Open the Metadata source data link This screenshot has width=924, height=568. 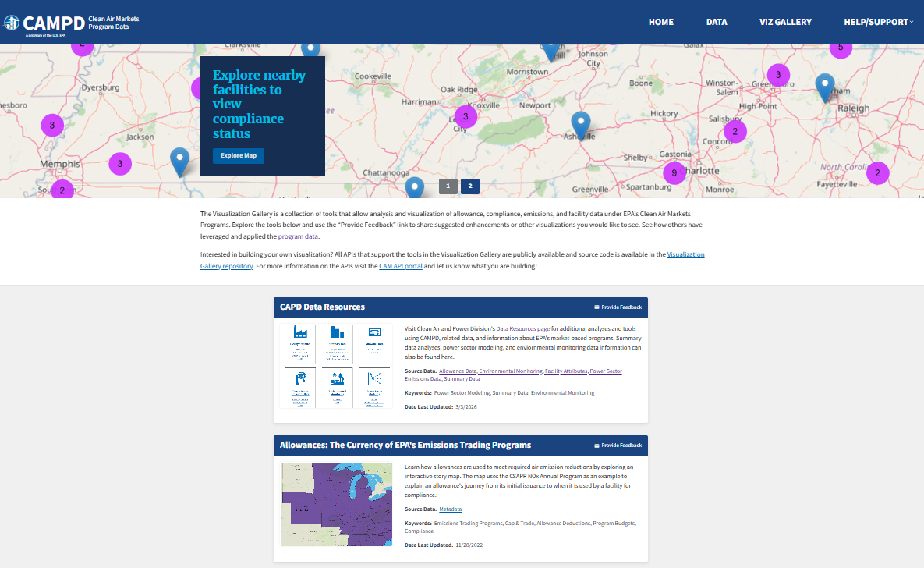click(450, 509)
